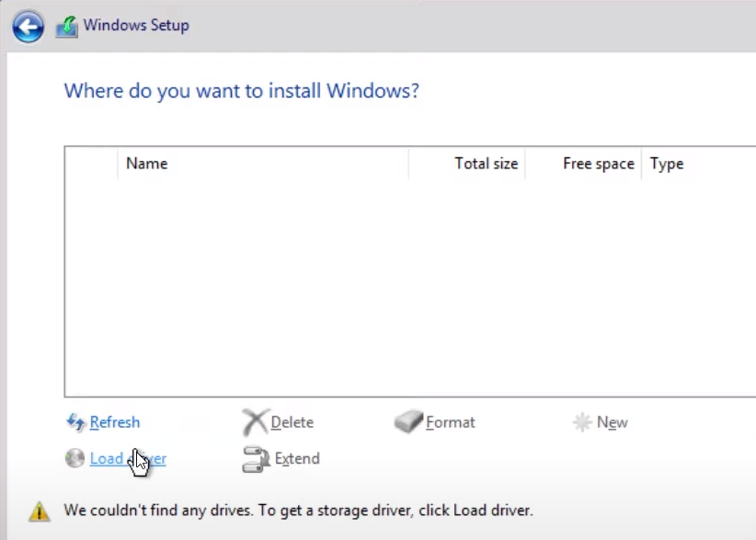Image resolution: width=756 pixels, height=540 pixels.
Task: Click the Windows Setup title icon
Action: coord(67,27)
